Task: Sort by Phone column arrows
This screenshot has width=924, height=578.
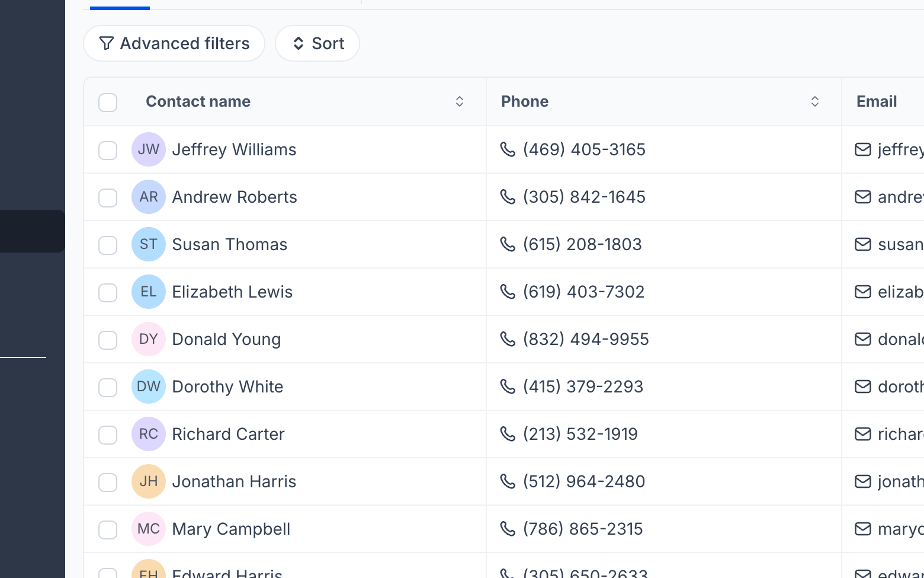Action: coord(815,101)
